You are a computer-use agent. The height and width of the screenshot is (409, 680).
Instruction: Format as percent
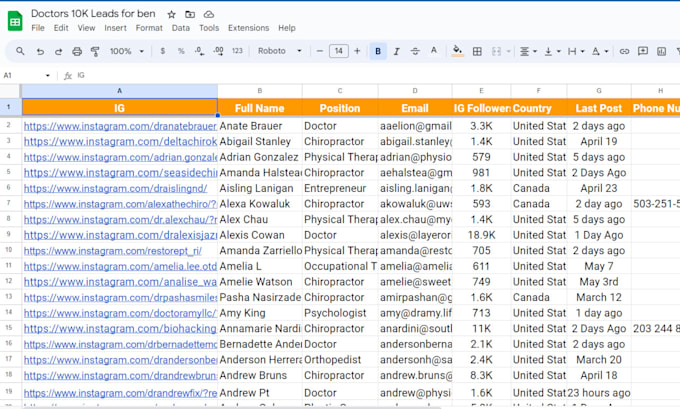181,51
